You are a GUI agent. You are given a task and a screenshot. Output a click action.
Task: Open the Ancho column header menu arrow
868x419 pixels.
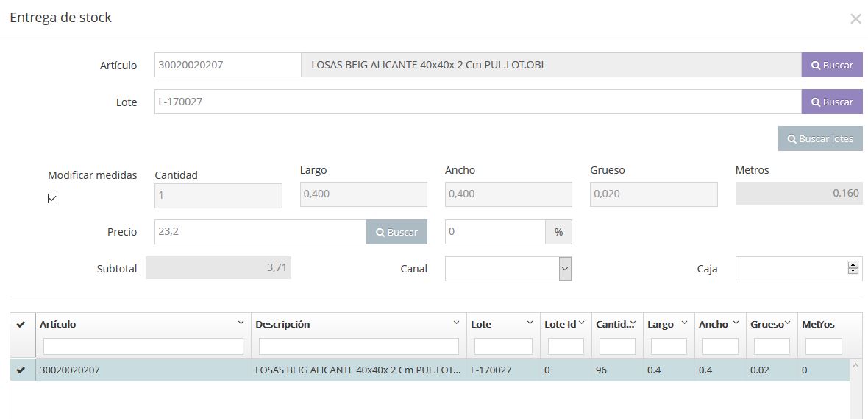(x=736, y=323)
